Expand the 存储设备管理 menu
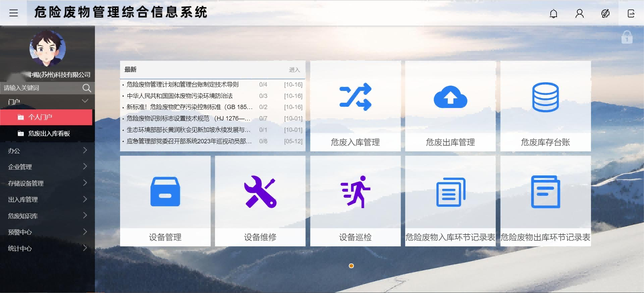This screenshot has width=644, height=293. [x=47, y=183]
